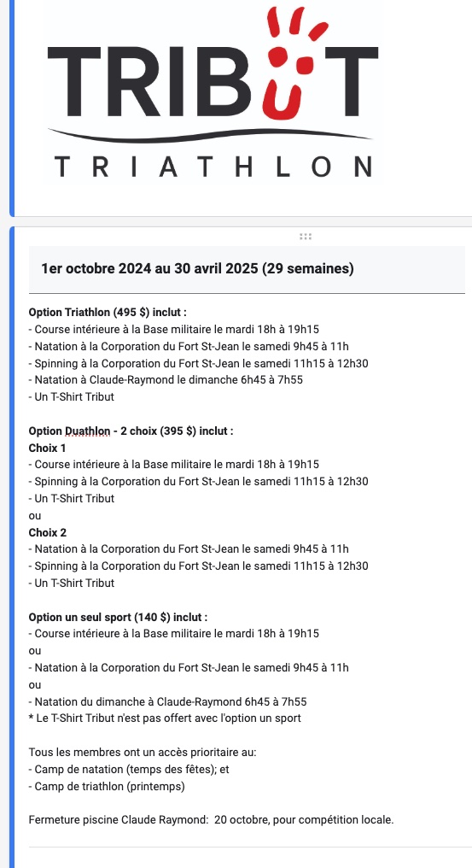The image size is (472, 868).
Task: Click the TRIBUT logo header image
Action: pos(213,92)
